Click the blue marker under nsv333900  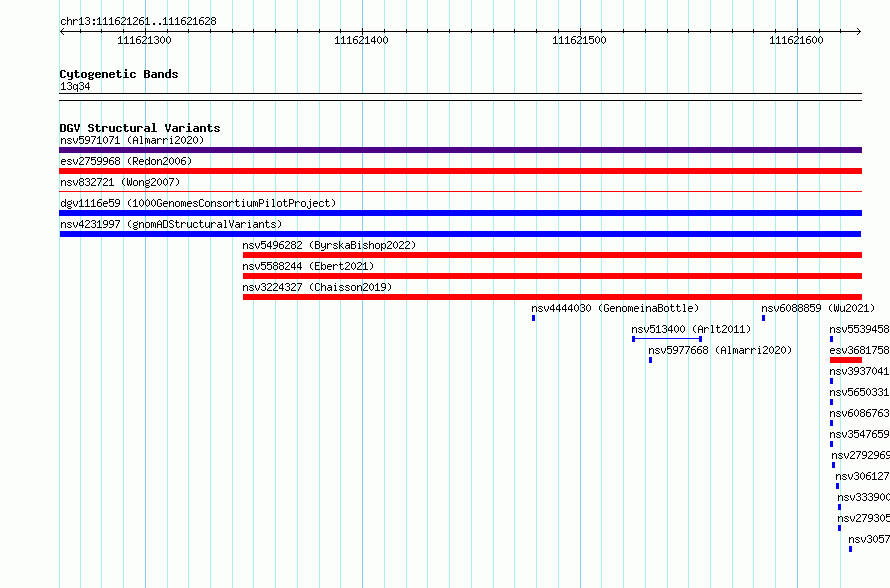[840, 507]
